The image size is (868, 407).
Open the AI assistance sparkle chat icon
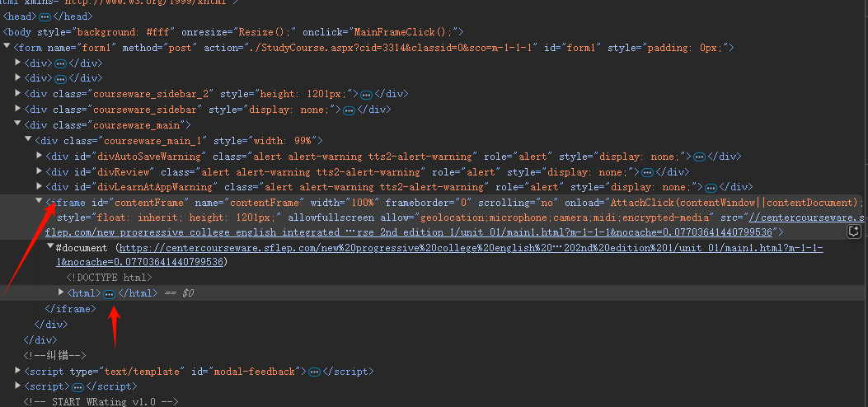point(854,232)
